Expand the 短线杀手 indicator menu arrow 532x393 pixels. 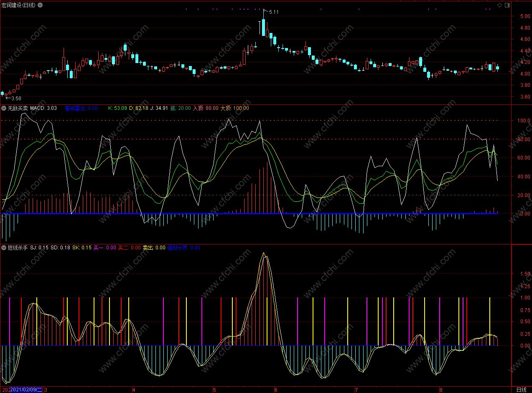tap(4, 248)
